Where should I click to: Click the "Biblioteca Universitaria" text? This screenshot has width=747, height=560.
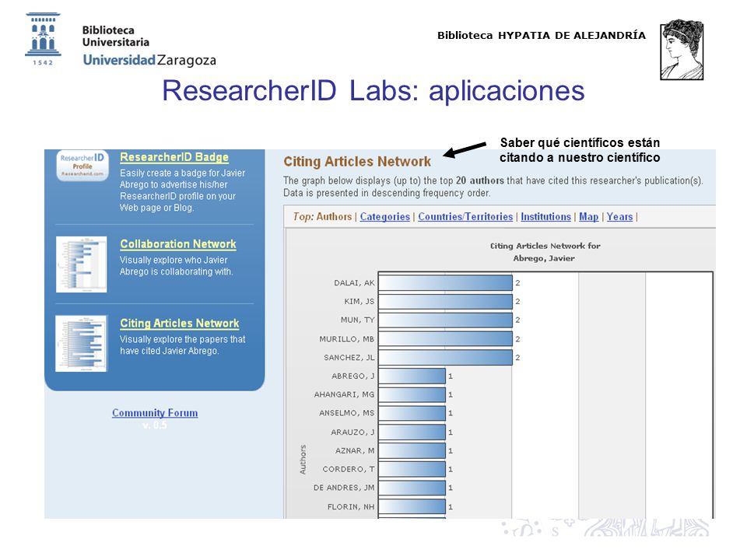click(x=116, y=37)
